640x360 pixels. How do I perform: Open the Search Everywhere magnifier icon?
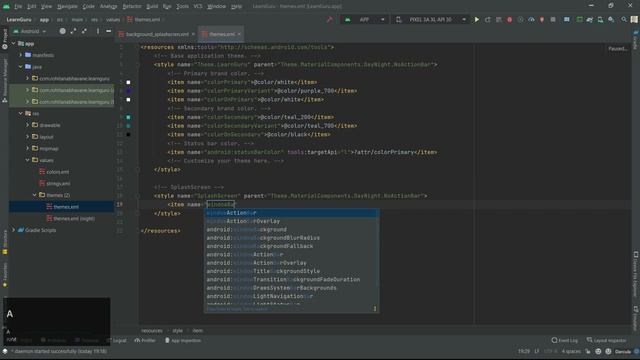[x=624, y=20]
